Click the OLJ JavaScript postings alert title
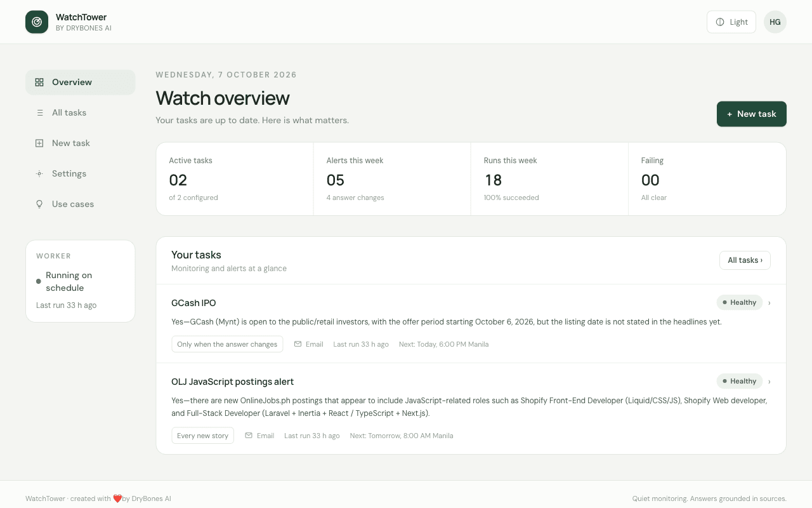 point(233,382)
